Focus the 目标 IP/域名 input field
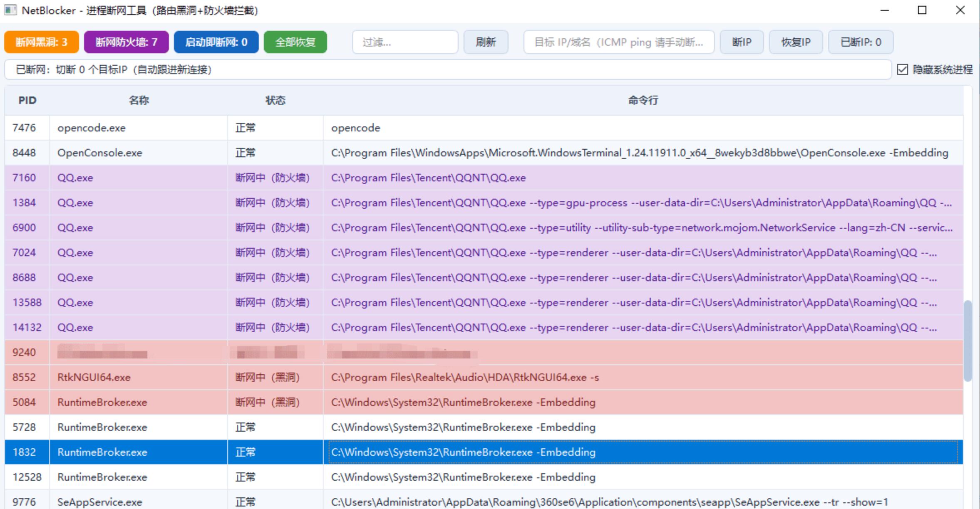This screenshot has height=509, width=980. click(619, 42)
